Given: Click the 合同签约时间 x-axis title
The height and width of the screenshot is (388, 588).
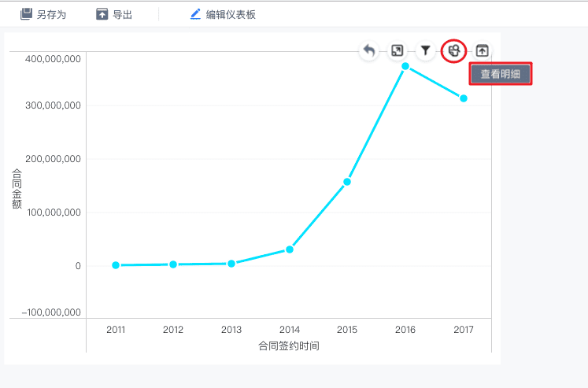Looking at the screenshot, I should pos(288,346).
